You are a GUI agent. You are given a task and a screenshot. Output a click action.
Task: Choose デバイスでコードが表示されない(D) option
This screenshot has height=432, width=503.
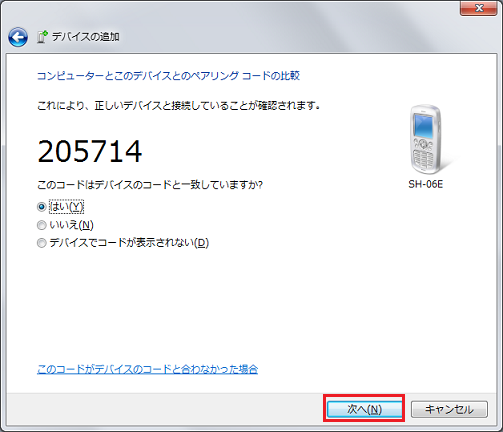41,243
